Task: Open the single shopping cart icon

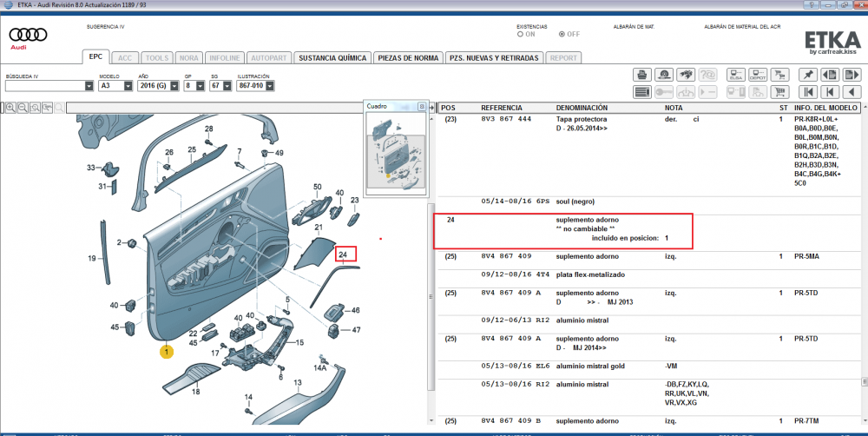Action: point(779,92)
